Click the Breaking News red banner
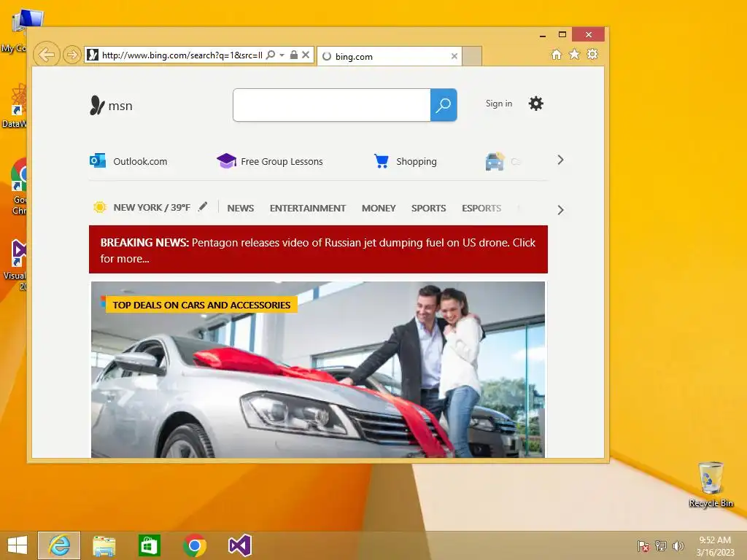Screen dimensions: 747x560 pyautogui.click(x=318, y=249)
